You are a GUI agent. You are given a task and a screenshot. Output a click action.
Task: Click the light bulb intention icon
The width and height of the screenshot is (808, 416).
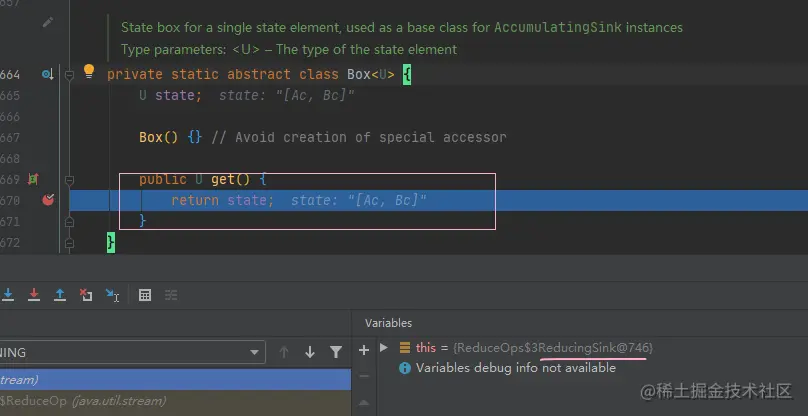coord(89,71)
